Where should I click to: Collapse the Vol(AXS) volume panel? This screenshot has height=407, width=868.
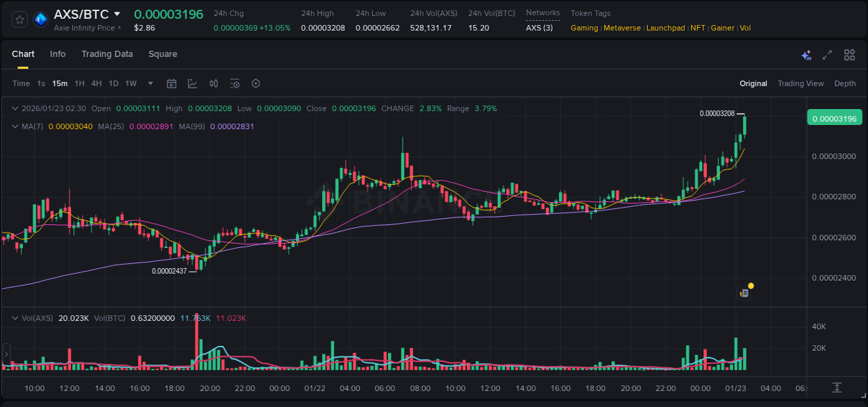click(14, 317)
